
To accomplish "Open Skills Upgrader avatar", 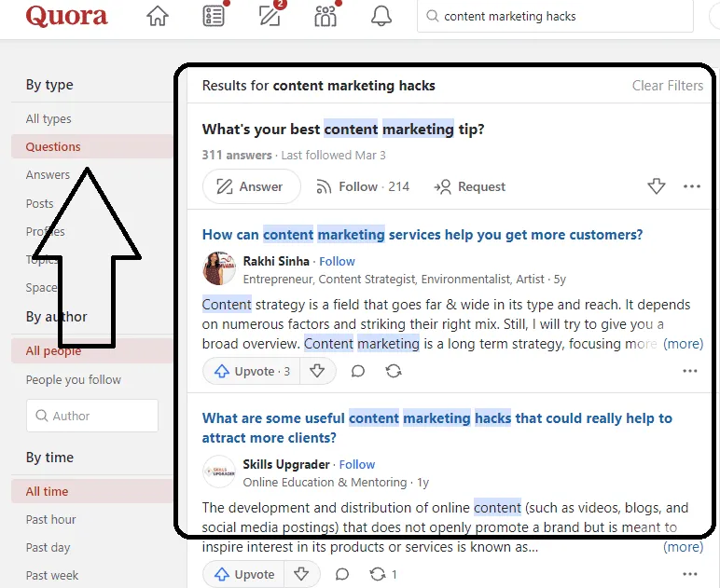I will point(219,472).
